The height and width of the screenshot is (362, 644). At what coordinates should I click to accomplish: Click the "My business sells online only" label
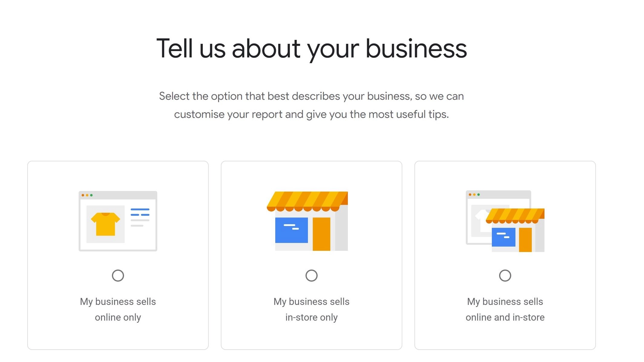pyautogui.click(x=118, y=309)
